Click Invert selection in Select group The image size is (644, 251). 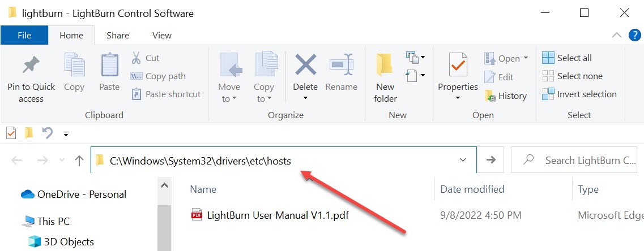click(x=579, y=94)
